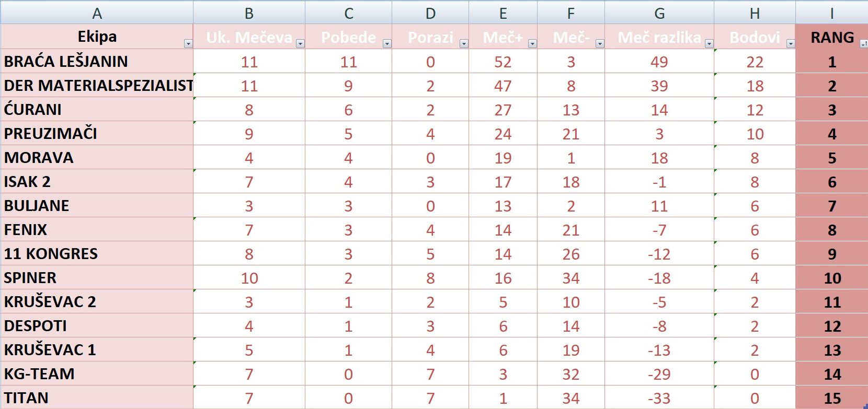Image resolution: width=868 pixels, height=409 pixels.
Task: Select rank 1 cell in RANG column
Action: coord(831,61)
